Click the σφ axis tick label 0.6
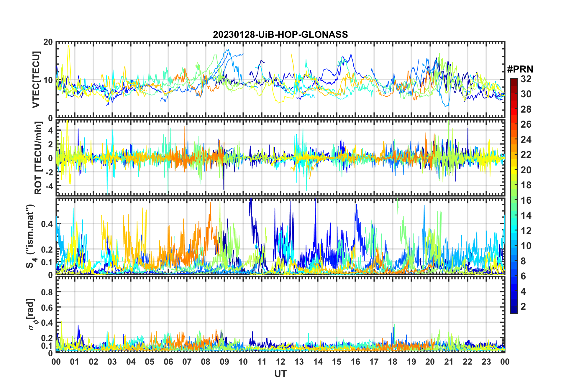 click(47, 307)
